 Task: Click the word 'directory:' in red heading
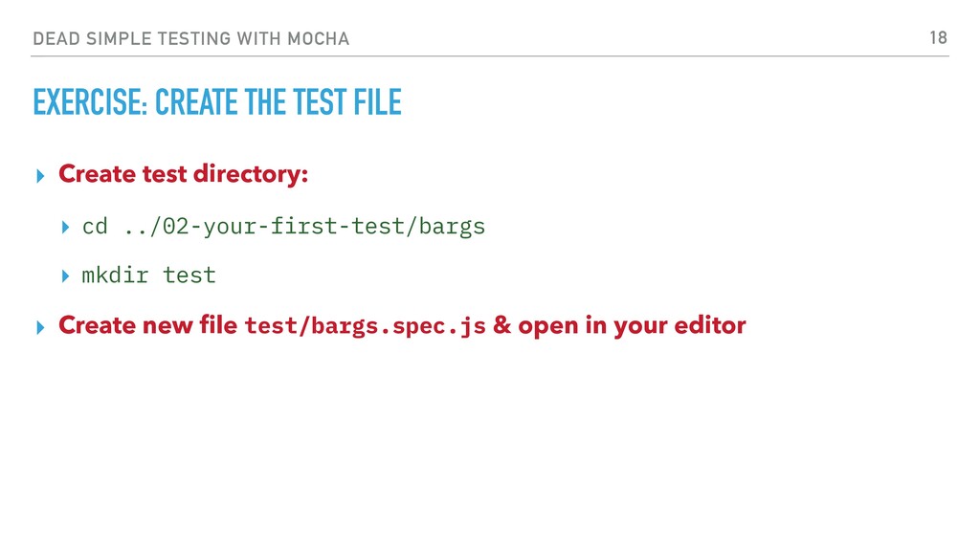(x=251, y=174)
